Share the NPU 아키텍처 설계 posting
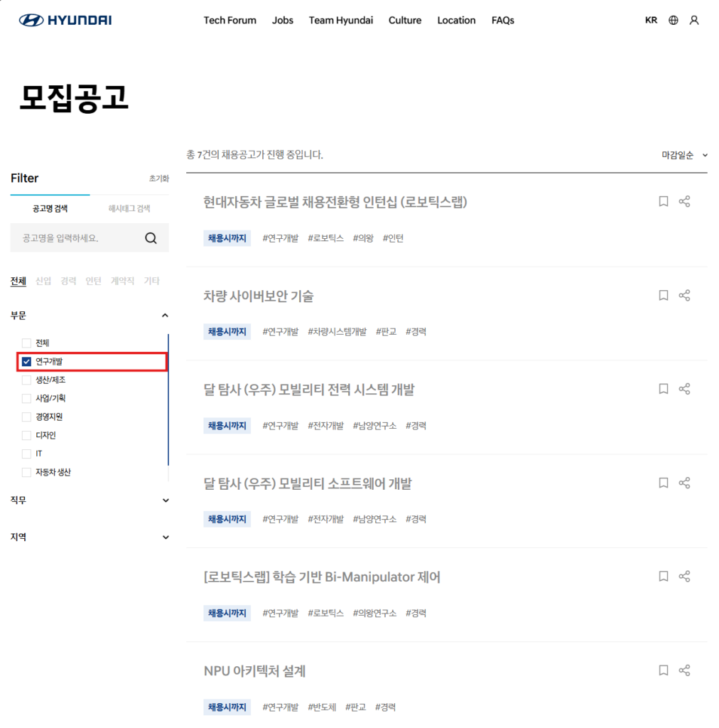 click(684, 670)
